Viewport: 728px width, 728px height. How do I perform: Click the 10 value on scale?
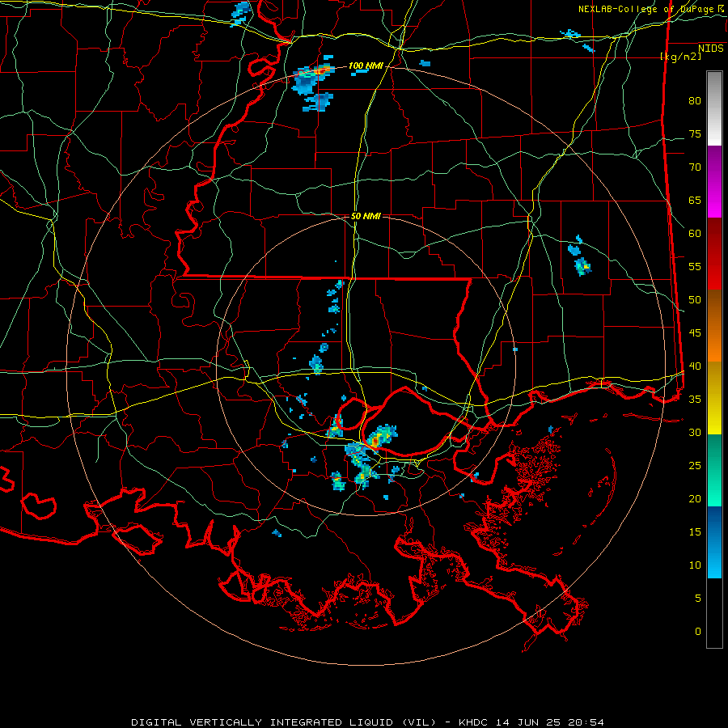(x=695, y=565)
